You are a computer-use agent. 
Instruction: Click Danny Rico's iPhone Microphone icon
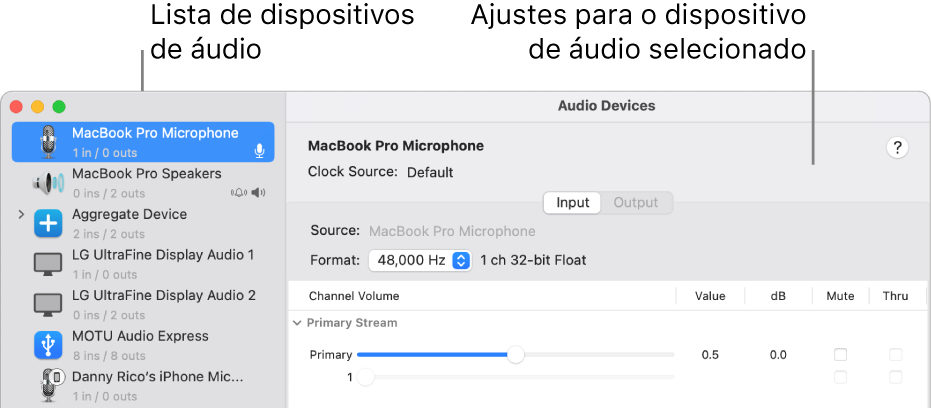click(x=48, y=385)
